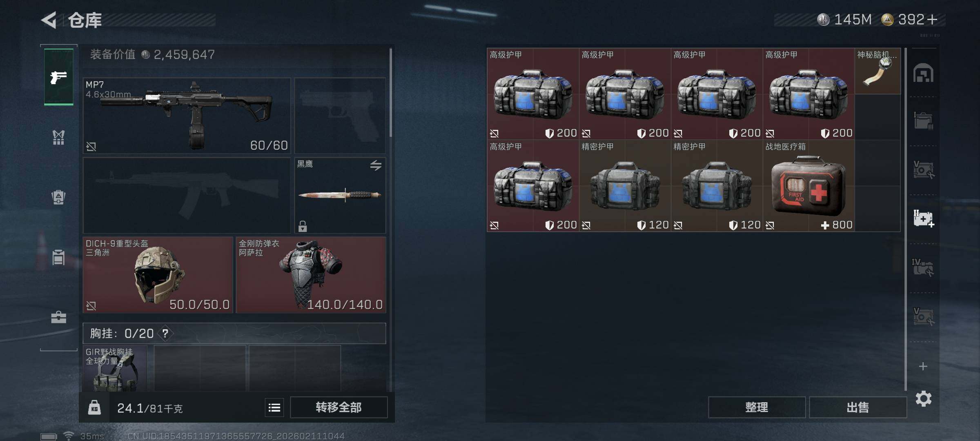The image size is (980, 441).
Task: Open the backpack category in left sidebar
Action: click(58, 197)
